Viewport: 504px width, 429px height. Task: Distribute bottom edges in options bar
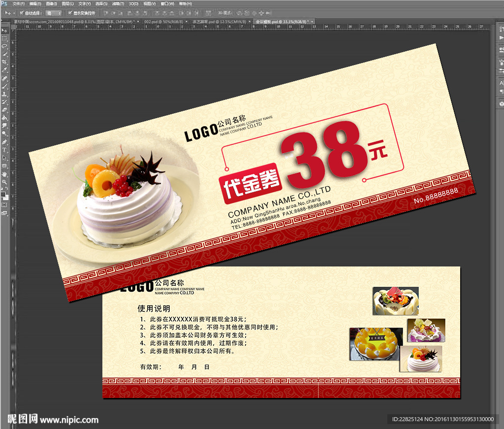click(172, 13)
